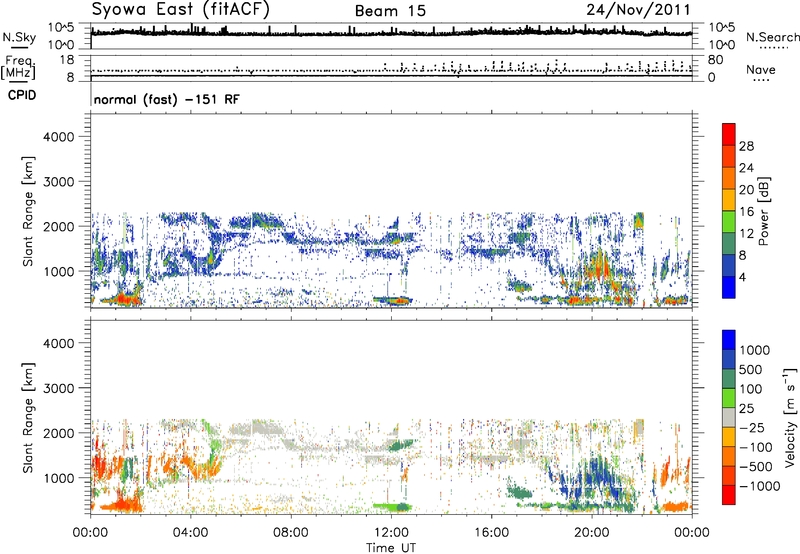Click the date label '24/Nov/2011'
800x554 pixels.
[639, 9]
